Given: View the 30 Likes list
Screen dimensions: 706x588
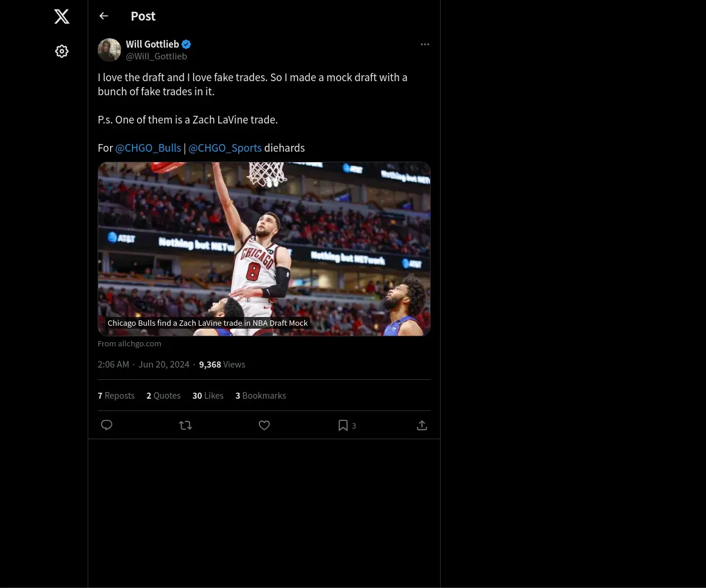Looking at the screenshot, I should 208,396.
